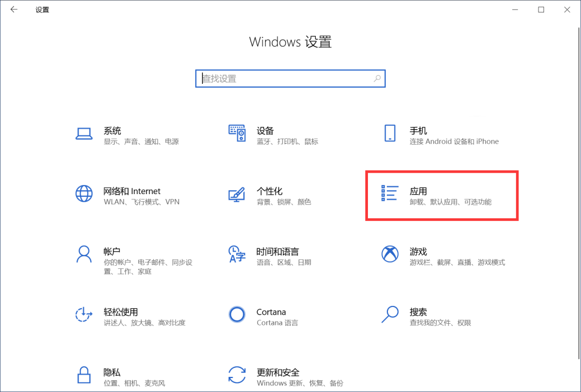Click the Update & Security arrows icon
The width and height of the screenshot is (581, 392).
click(237, 375)
